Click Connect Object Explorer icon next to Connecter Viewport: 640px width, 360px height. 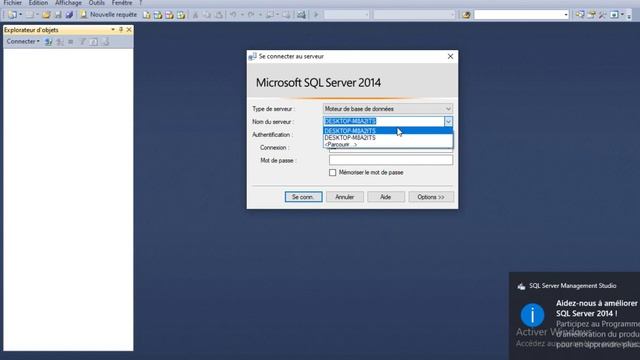(x=48, y=42)
